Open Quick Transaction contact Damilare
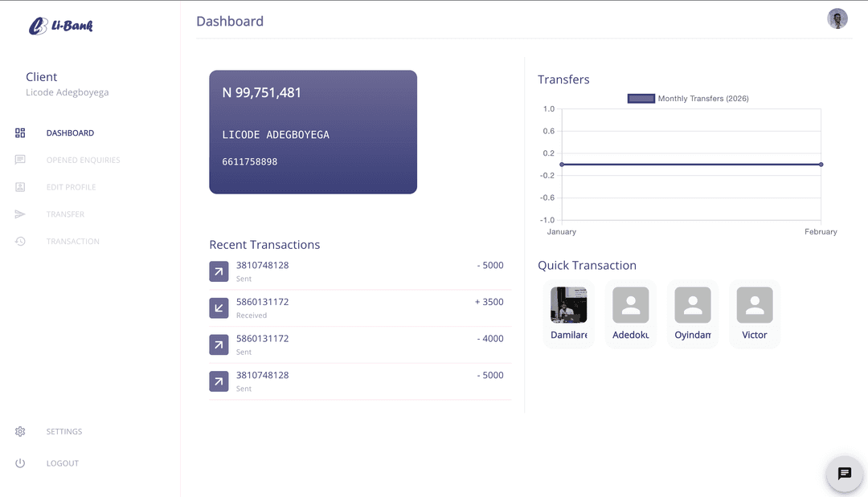This screenshot has width=868, height=497. click(x=569, y=313)
